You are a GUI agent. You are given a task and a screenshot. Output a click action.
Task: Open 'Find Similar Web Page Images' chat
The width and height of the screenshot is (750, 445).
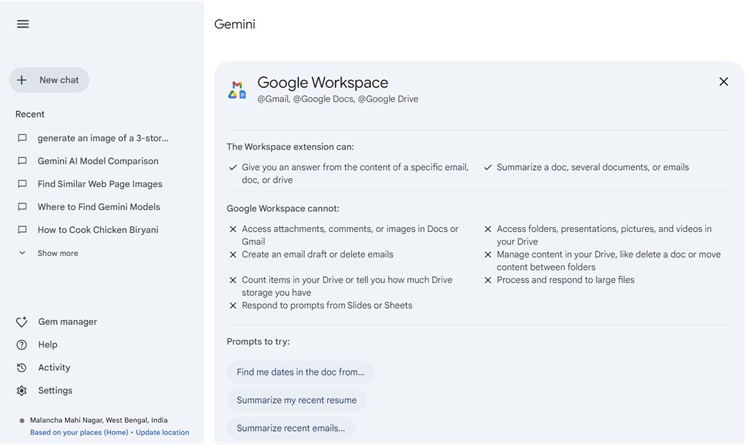click(x=99, y=184)
